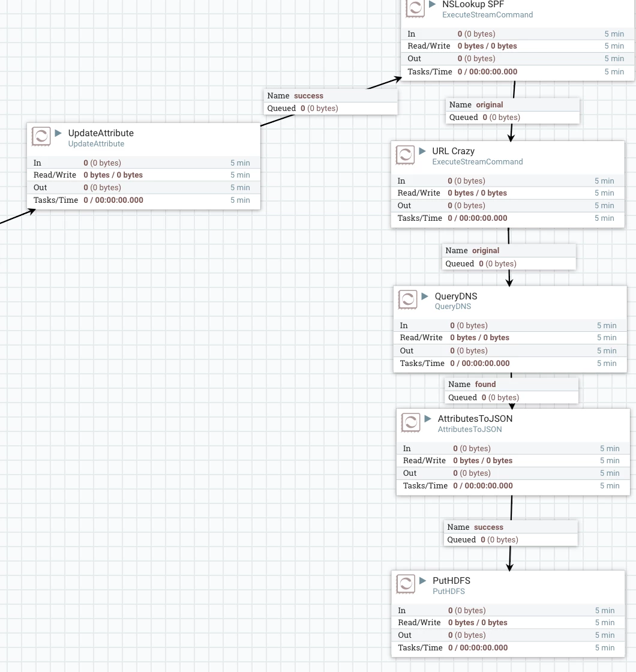This screenshot has height=672, width=636.
Task: Click the PutHDFS processor icon
Action: click(406, 584)
